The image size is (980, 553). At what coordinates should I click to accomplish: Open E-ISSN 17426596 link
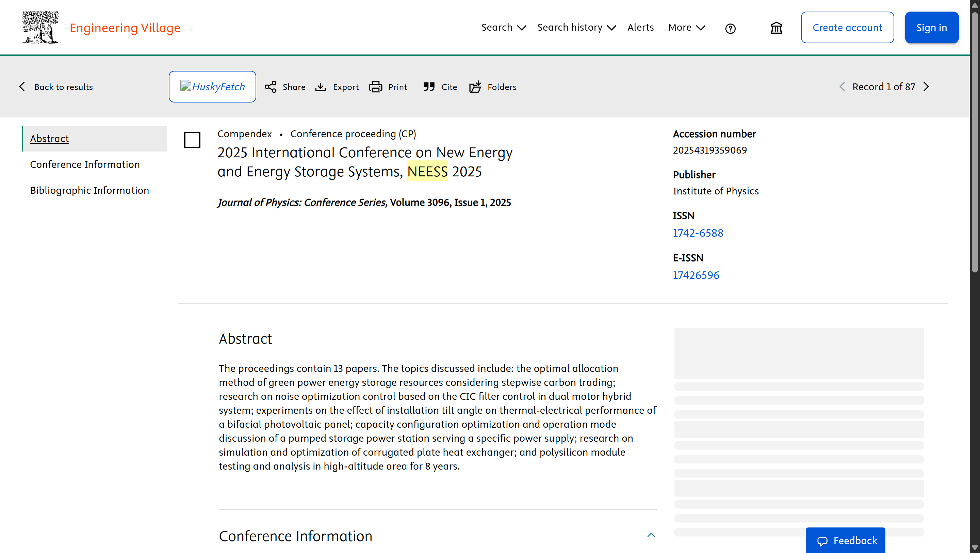pos(696,275)
